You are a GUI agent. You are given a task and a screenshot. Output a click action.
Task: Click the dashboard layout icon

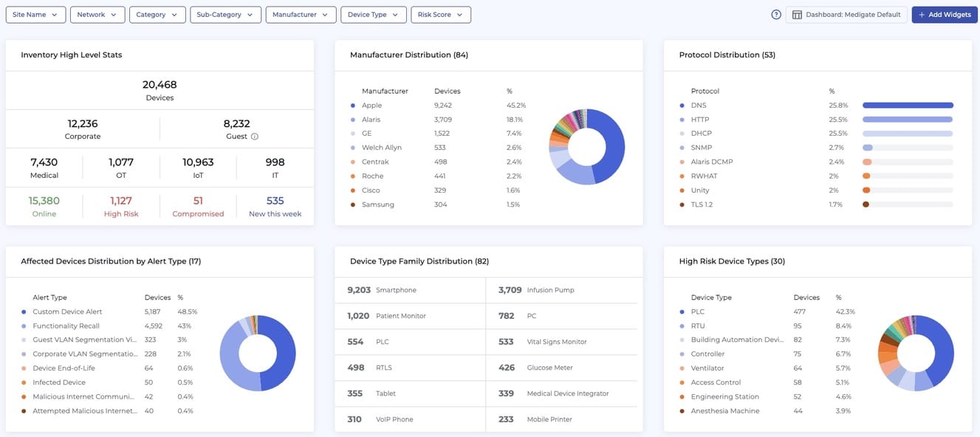(798, 15)
